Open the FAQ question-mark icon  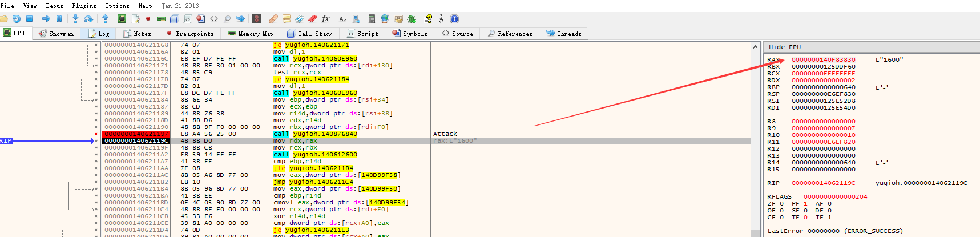(x=427, y=19)
